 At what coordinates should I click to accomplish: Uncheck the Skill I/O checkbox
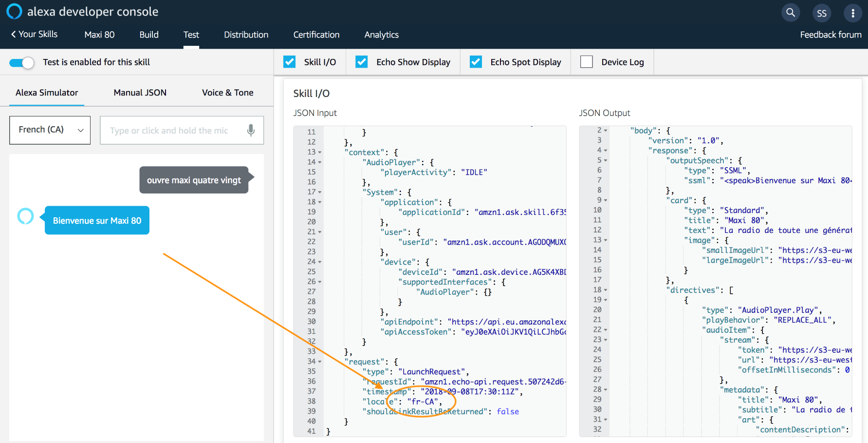coord(290,62)
